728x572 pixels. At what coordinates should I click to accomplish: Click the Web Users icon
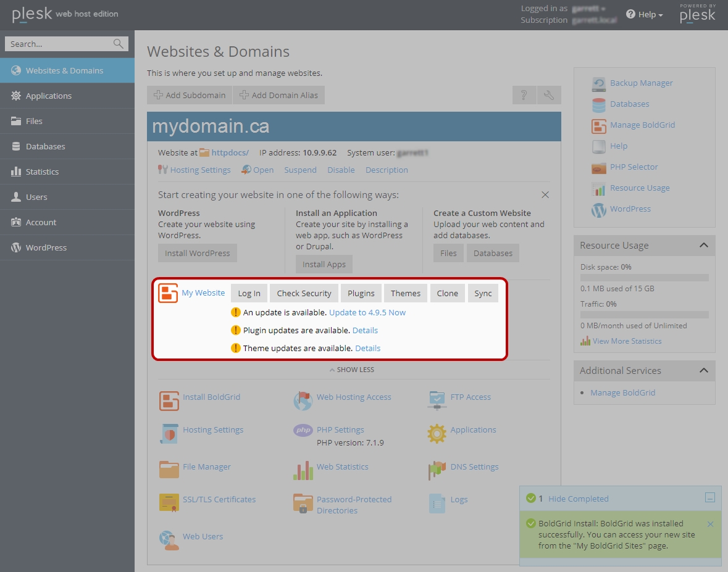coord(169,541)
